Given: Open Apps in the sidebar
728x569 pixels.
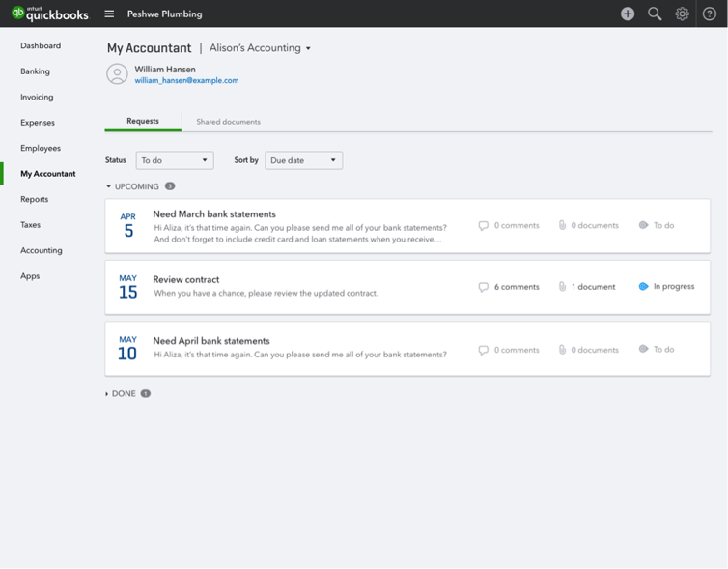Looking at the screenshot, I should [30, 276].
